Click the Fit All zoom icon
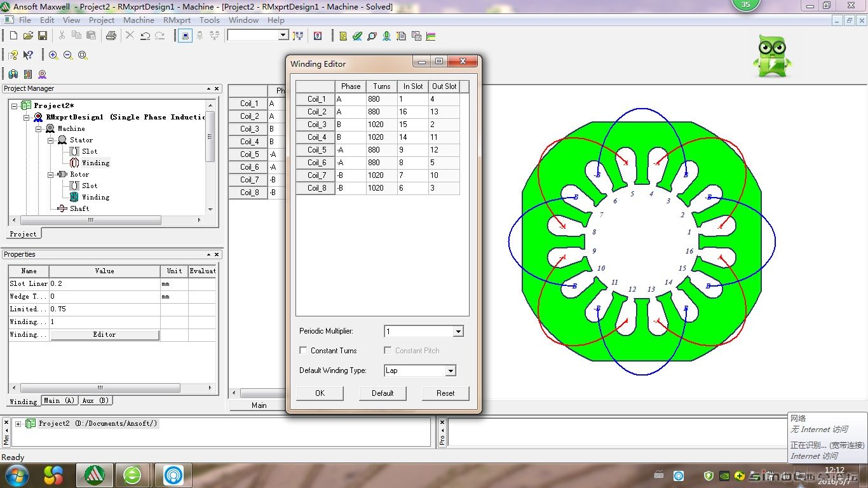 [x=83, y=55]
